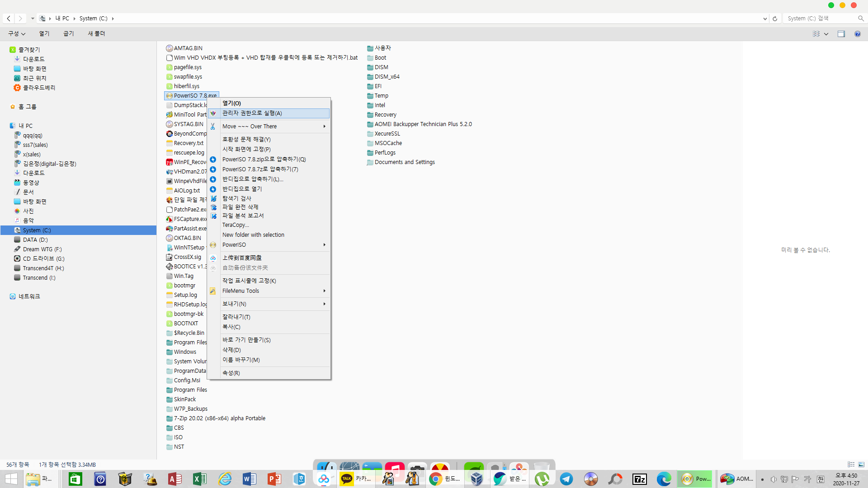Change view layout icon in toolbar

tap(816, 34)
